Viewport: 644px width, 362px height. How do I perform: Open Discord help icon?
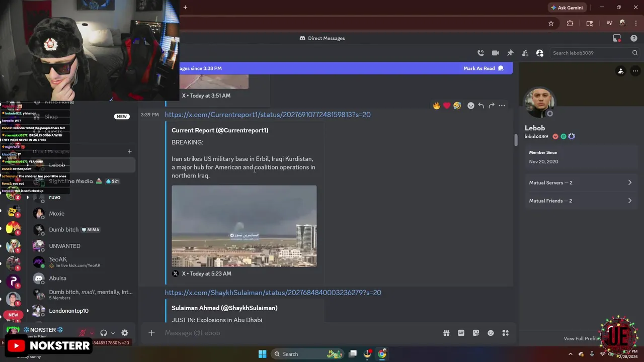click(633, 38)
